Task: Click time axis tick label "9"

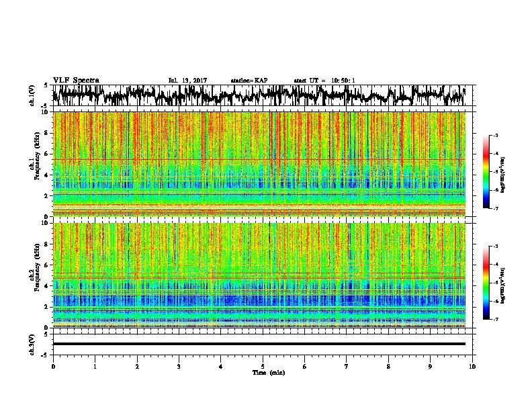Action: pos(430,367)
